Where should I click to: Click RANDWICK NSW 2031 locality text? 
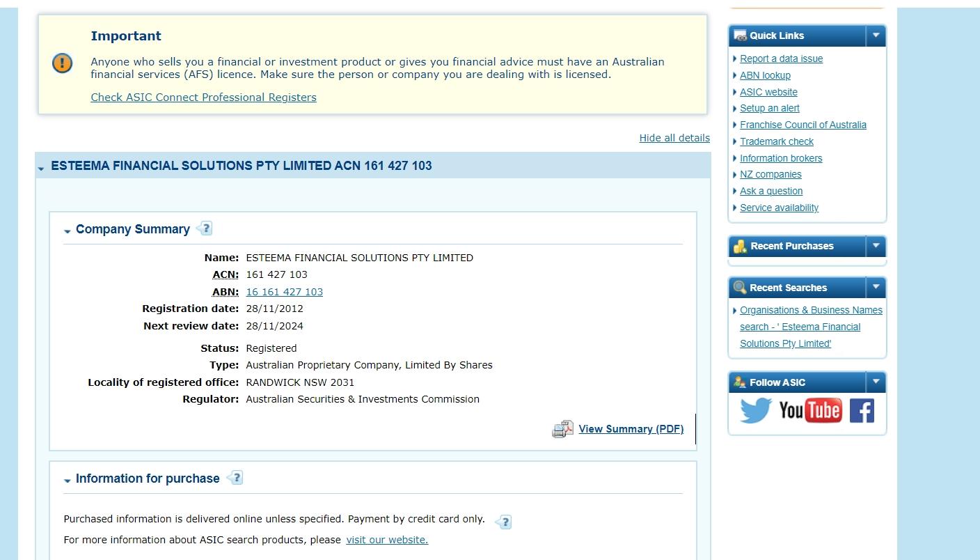click(300, 382)
